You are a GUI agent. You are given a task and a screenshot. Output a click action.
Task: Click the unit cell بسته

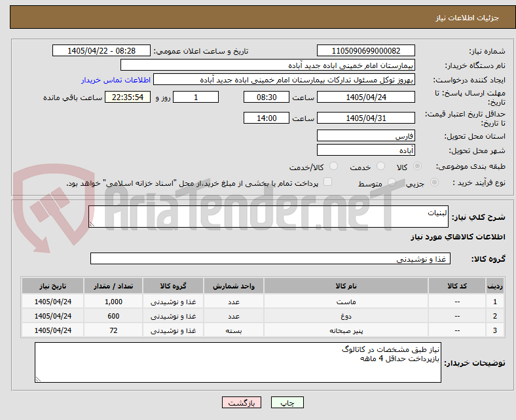[x=234, y=330]
